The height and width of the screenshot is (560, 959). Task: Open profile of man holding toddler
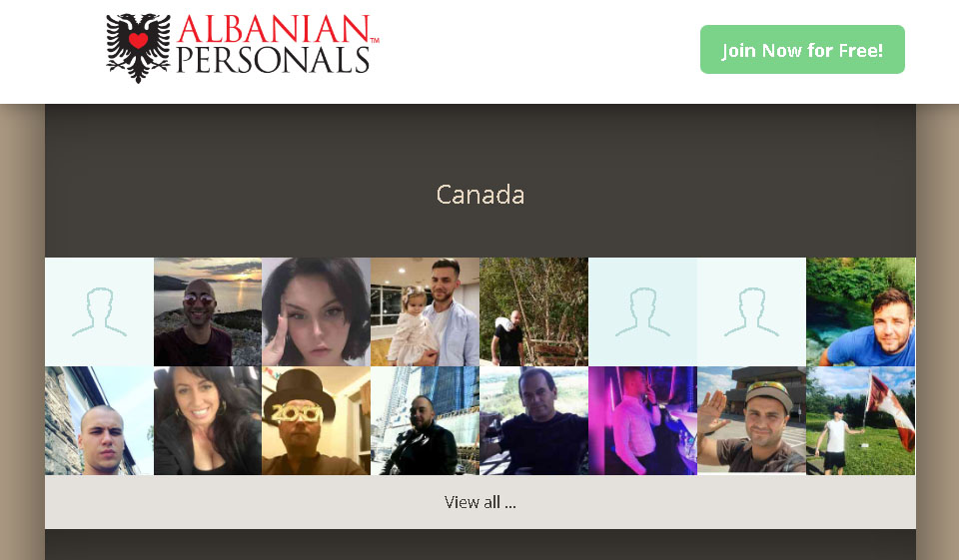point(426,311)
